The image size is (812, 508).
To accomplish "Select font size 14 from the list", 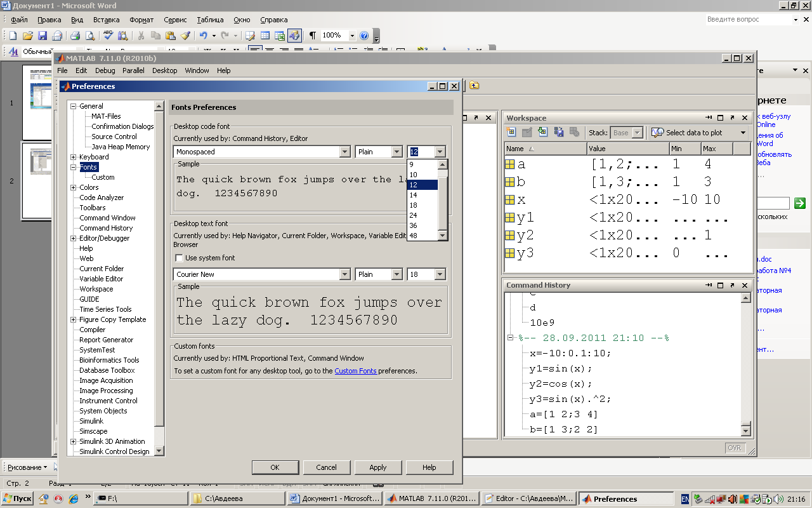I will click(x=422, y=195).
